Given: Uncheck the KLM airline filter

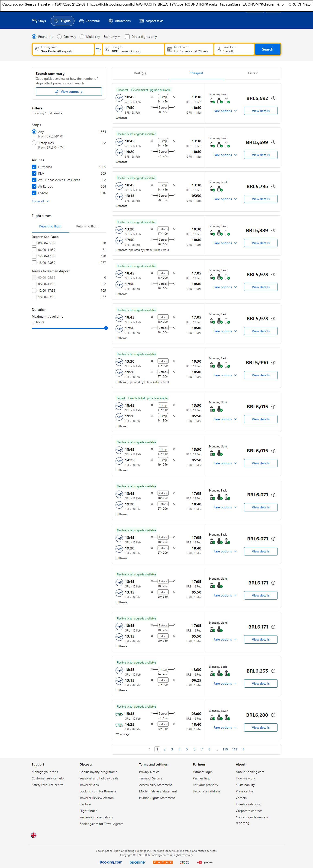Looking at the screenshot, I should pyautogui.click(x=34, y=174).
